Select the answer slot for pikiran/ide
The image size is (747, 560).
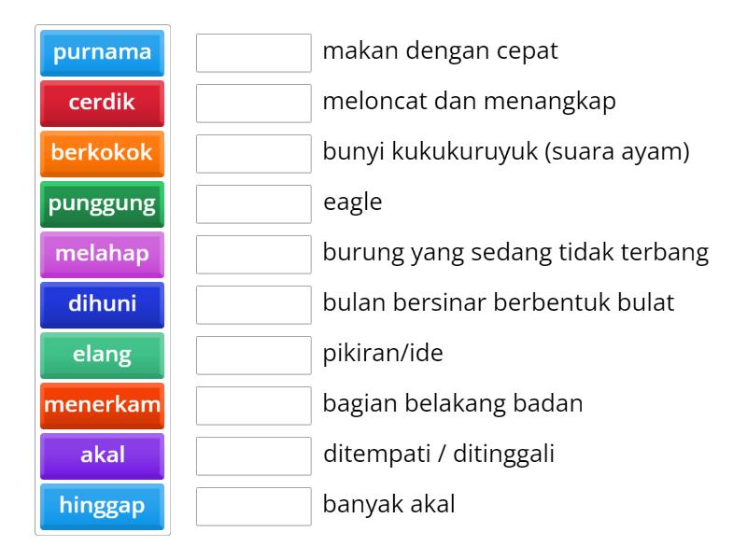coord(254,356)
